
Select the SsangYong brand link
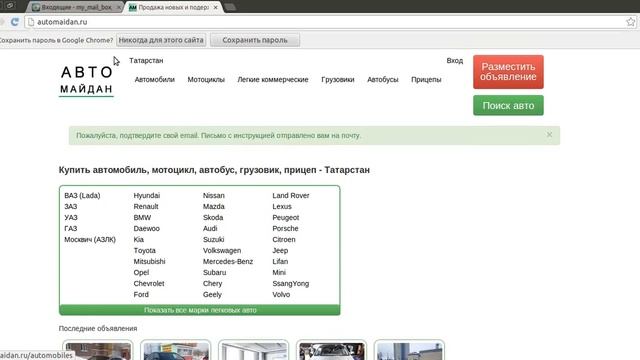[x=291, y=284]
